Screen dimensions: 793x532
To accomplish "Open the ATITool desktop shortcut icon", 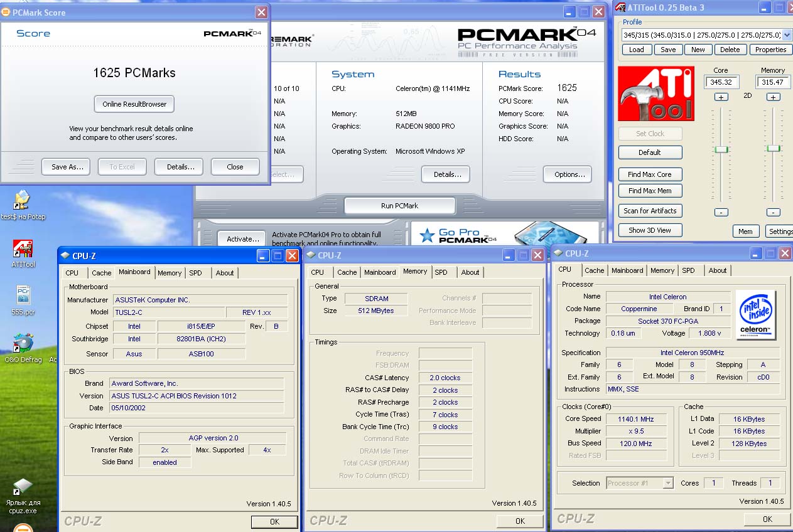I will point(23,248).
